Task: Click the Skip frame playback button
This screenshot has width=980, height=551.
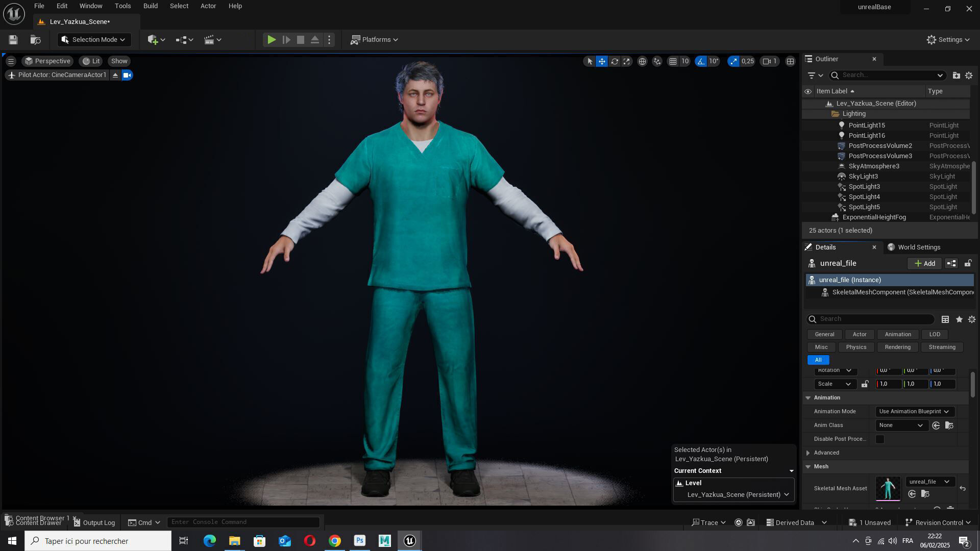Action: (286, 40)
